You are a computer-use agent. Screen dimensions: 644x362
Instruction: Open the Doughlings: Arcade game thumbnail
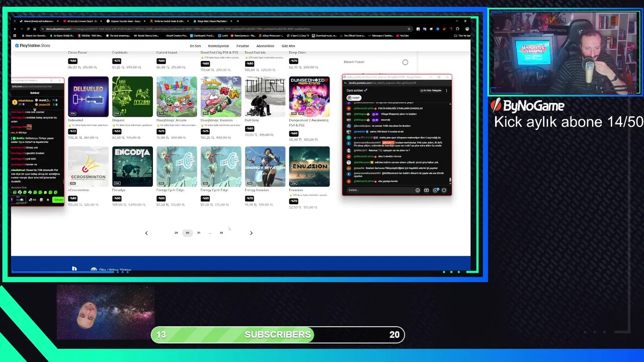(x=177, y=97)
